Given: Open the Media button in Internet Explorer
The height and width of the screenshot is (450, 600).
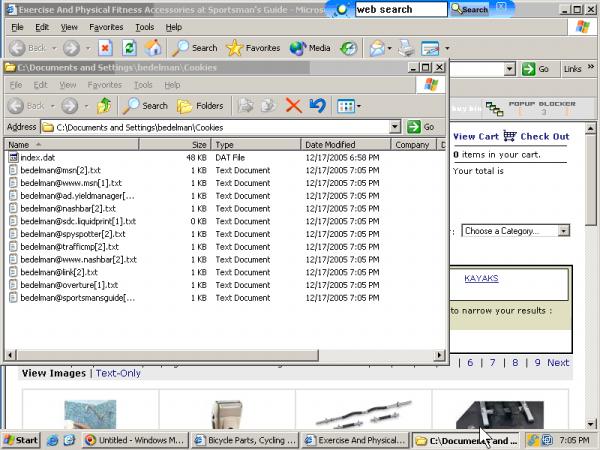Looking at the screenshot, I should [310, 48].
